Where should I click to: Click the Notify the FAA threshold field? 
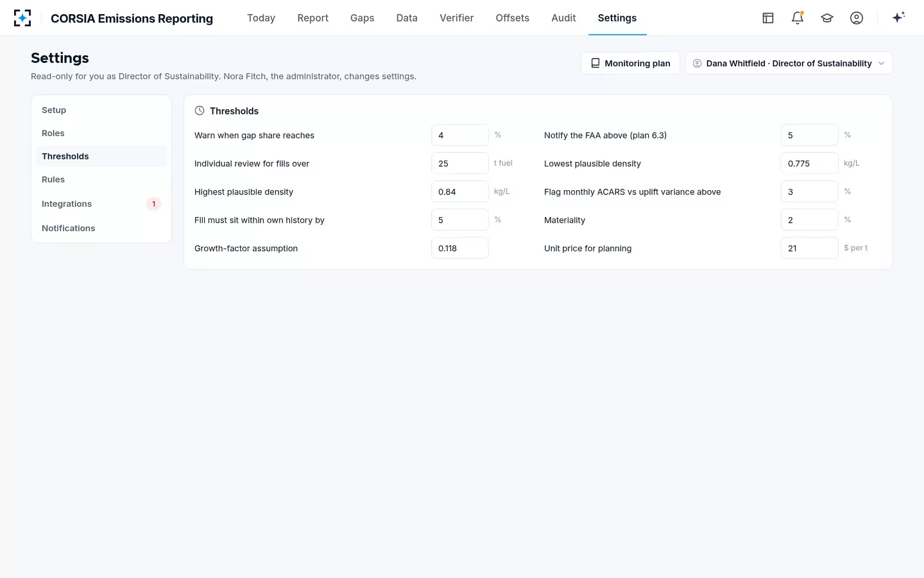810,135
